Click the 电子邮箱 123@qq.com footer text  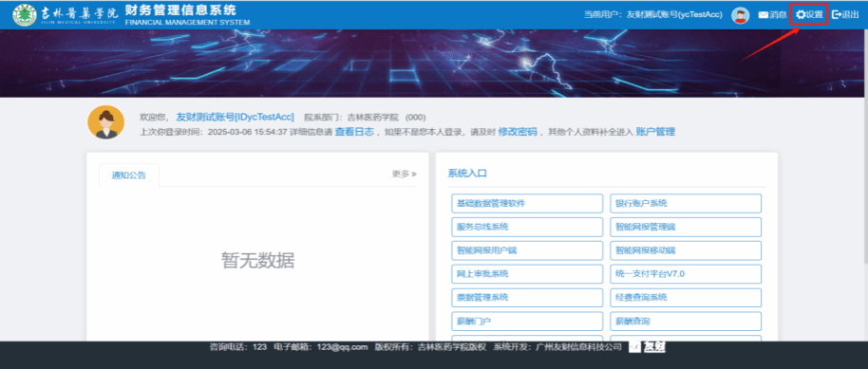tap(321, 347)
